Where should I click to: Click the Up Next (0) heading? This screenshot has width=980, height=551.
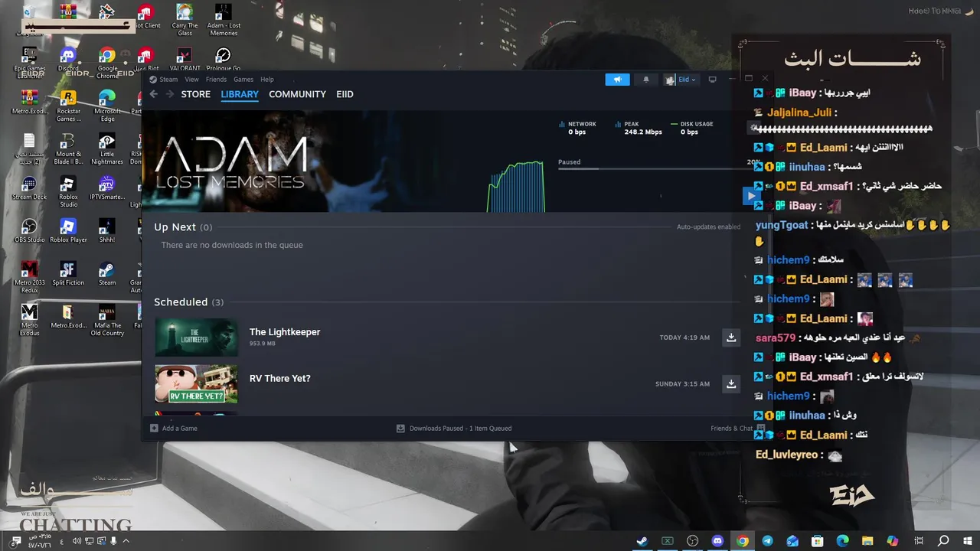183,227
